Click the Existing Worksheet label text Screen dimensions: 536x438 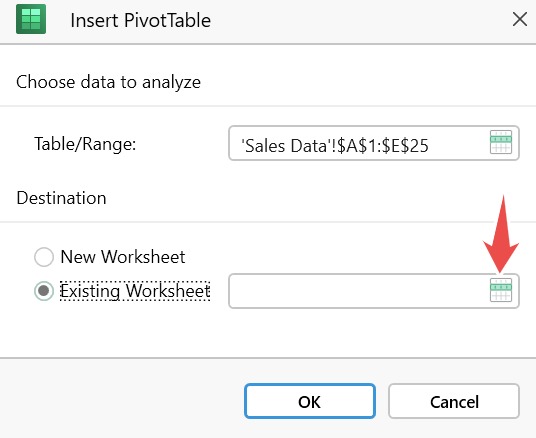coord(135,291)
